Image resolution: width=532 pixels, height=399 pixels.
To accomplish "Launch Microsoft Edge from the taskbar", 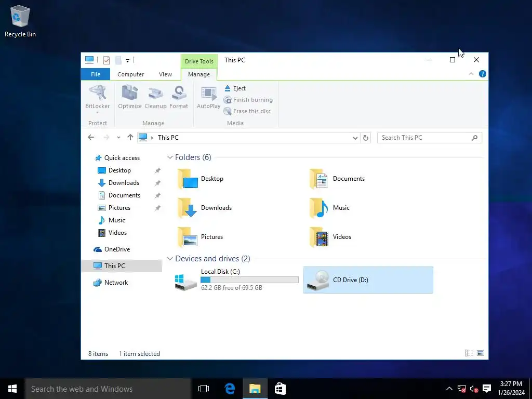I will pyautogui.click(x=230, y=389).
